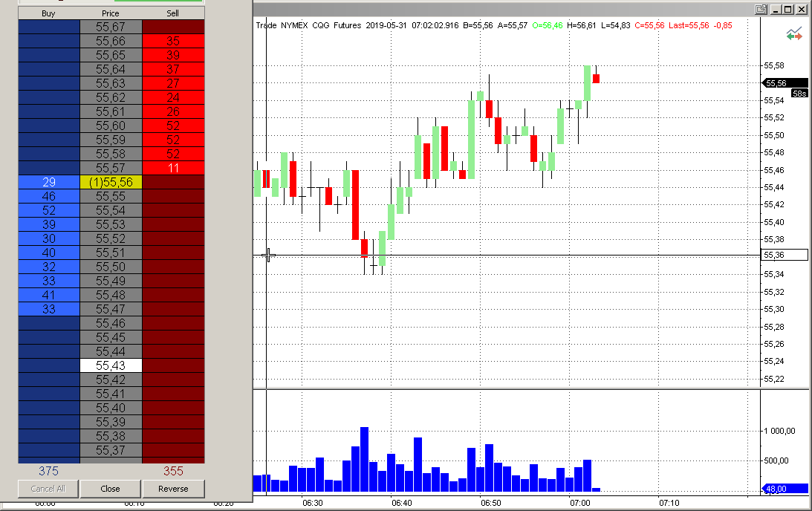812x511 pixels.
Task: Click the empty buy cell at price 55,40
Action: point(49,408)
